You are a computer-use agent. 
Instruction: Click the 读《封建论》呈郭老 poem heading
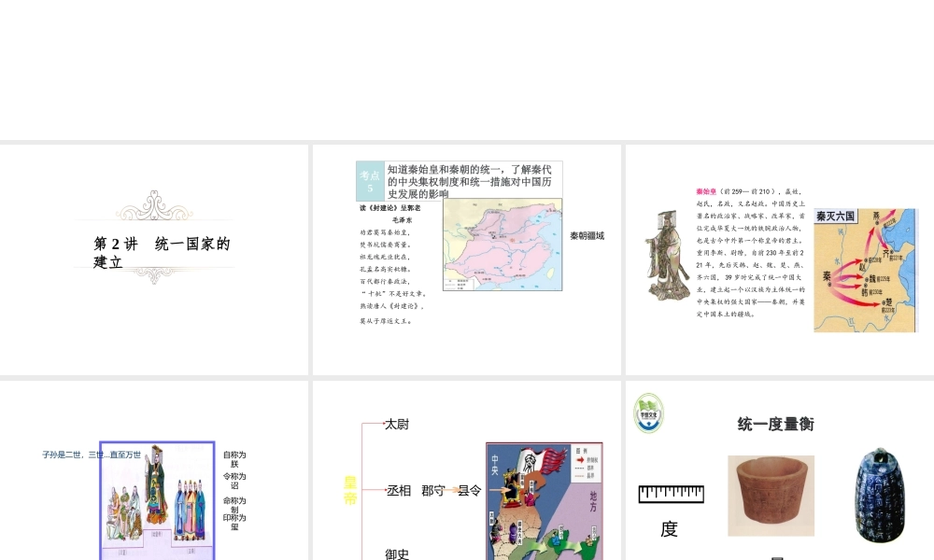point(390,208)
